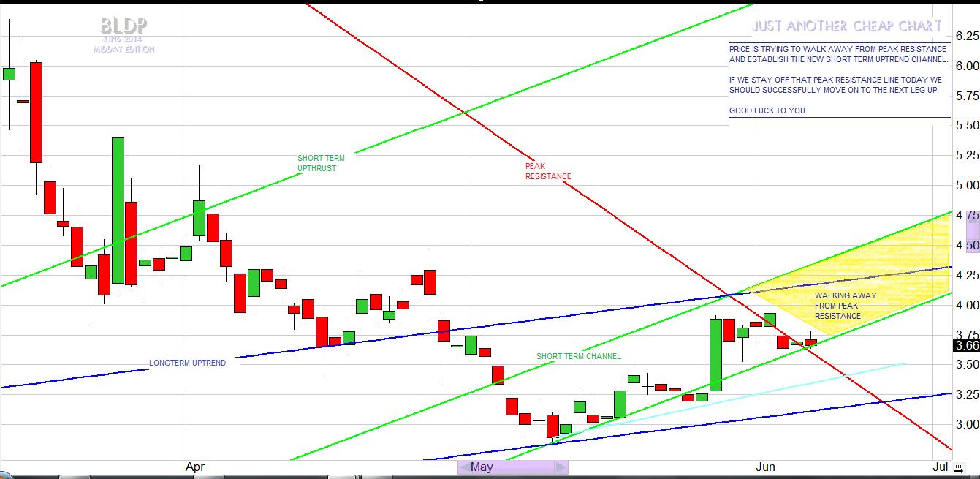
Task: Click the commentary text box in top right
Action: 839,79
